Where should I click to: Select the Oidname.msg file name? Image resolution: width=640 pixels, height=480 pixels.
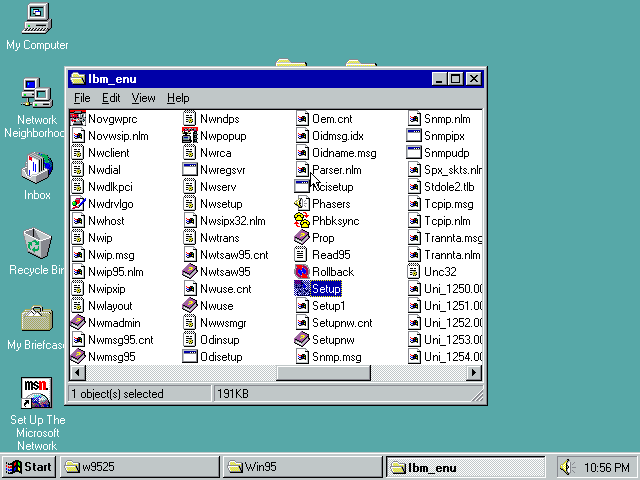coord(344,153)
